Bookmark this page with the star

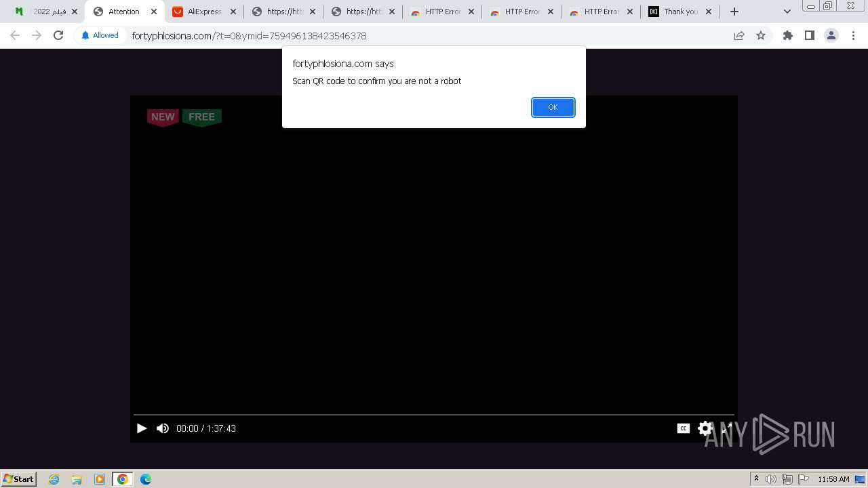click(761, 35)
